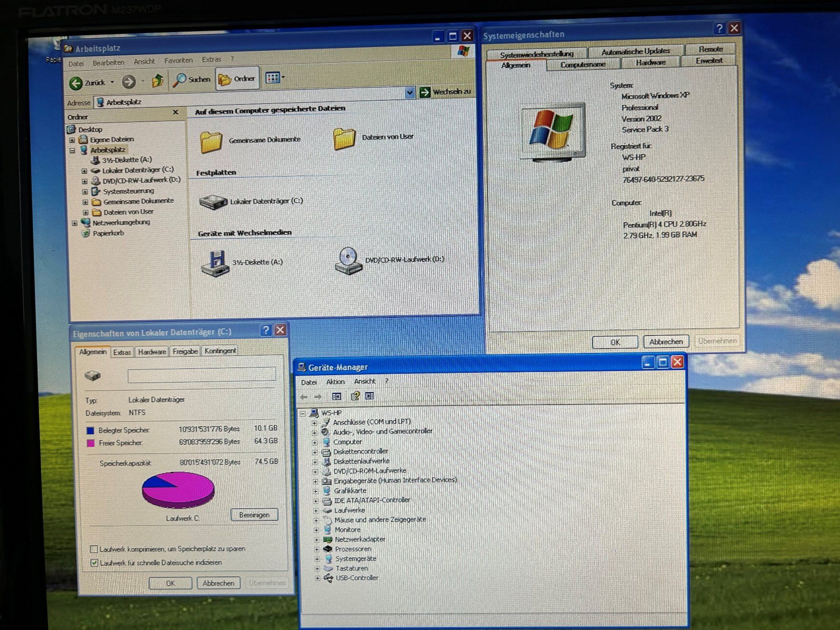The width and height of the screenshot is (840, 630).
Task: Open the Automatische Updates tab
Action: [x=636, y=51]
